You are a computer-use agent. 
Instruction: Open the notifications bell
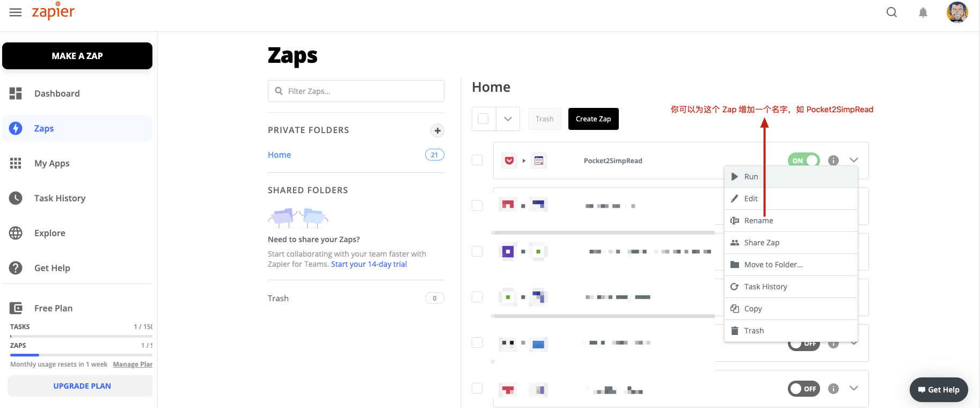pos(923,12)
